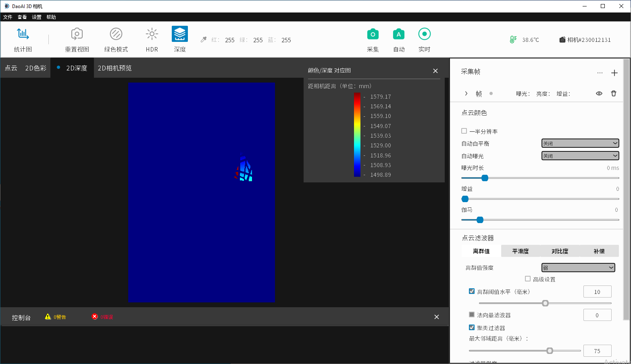Open the 自动曝光 dropdown
The height and width of the screenshot is (364, 631).
[x=580, y=156]
